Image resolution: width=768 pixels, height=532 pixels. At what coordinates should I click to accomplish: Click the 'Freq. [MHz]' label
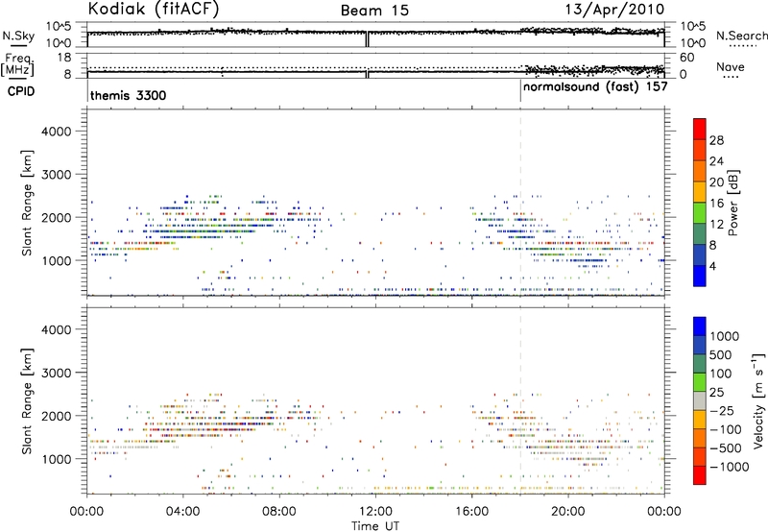coord(17,65)
